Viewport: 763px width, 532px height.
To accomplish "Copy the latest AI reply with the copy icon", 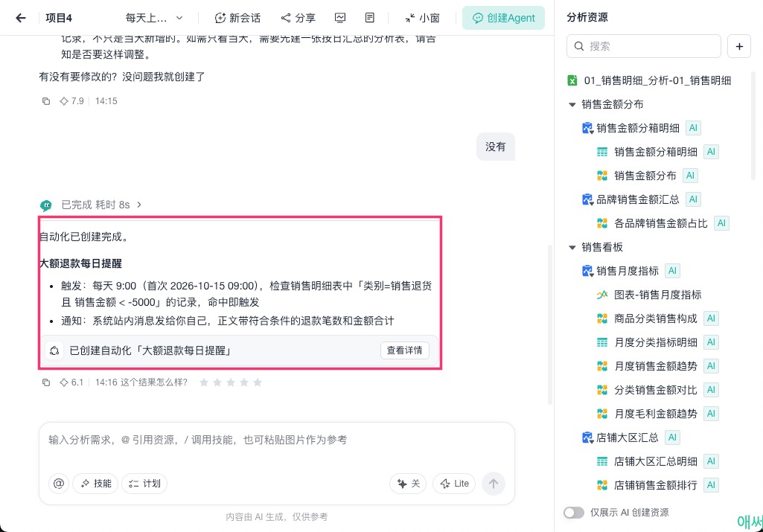I will pos(45,382).
